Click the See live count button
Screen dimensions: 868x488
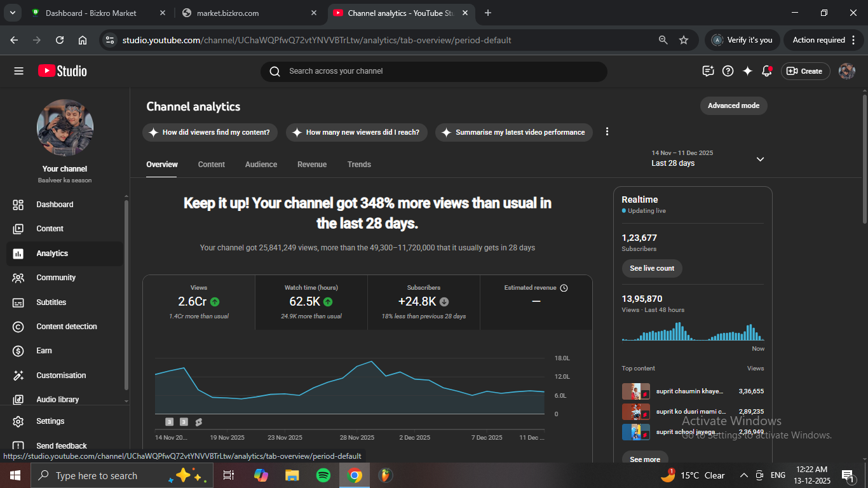652,268
